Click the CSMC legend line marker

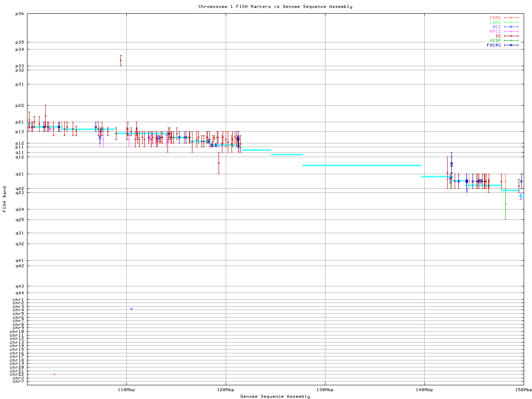(511, 18)
